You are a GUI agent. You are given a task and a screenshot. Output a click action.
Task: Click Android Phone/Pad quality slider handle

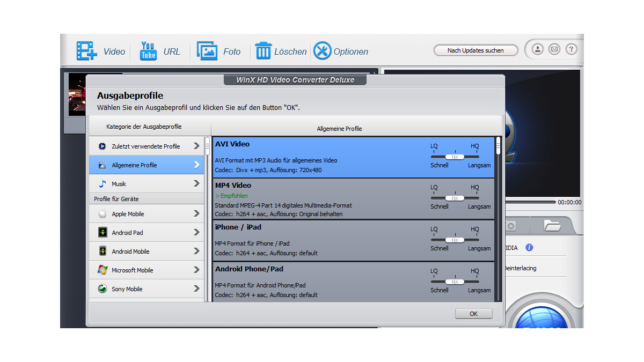click(x=455, y=282)
